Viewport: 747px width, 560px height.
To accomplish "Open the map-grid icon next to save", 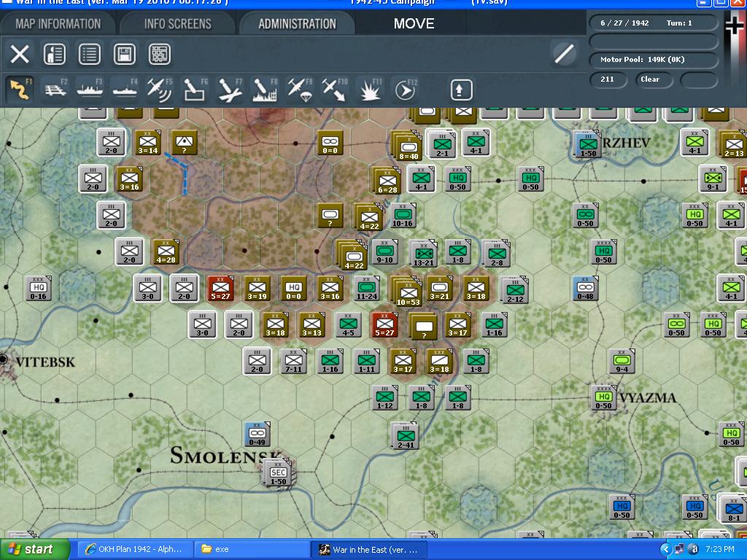I will (x=159, y=54).
